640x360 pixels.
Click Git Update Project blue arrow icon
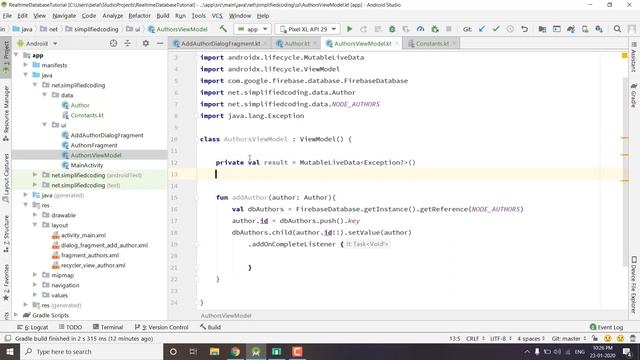[x=482, y=29]
